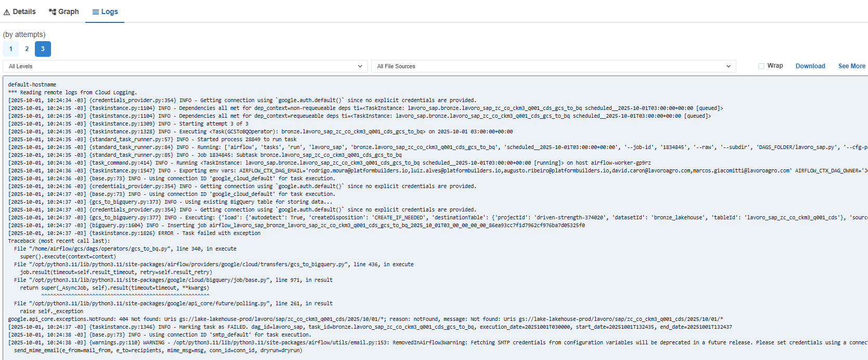Open the Details tab
Viewport: 868px width, 360px height.
coord(19,11)
